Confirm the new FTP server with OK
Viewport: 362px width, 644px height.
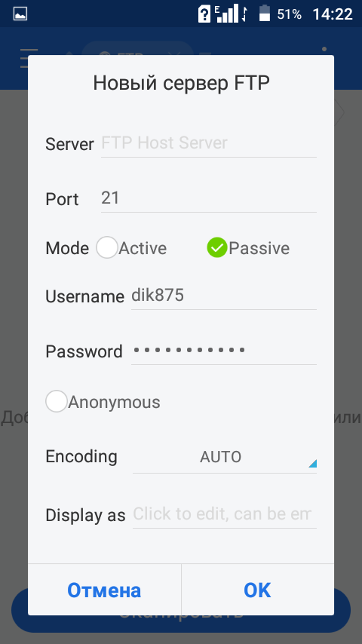click(x=258, y=590)
